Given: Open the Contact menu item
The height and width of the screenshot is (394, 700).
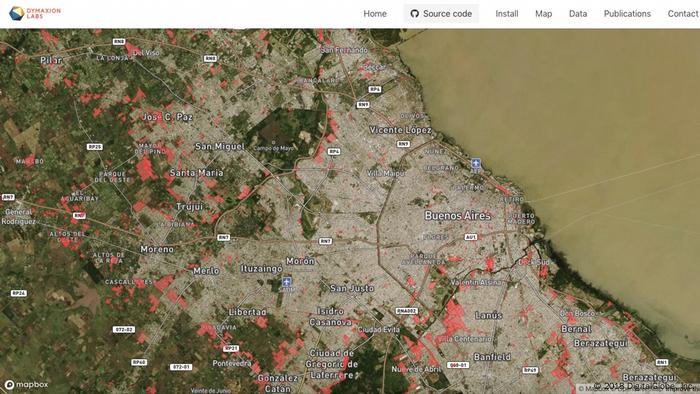Looking at the screenshot, I should [x=683, y=14].
